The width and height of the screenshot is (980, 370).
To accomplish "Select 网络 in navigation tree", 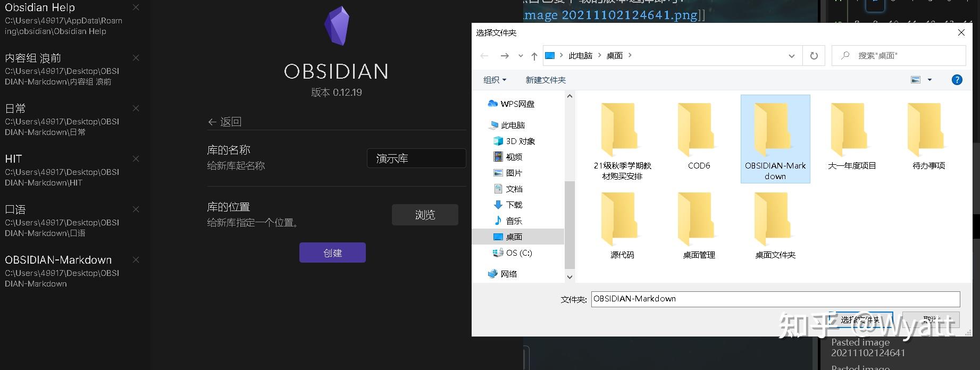I will point(502,274).
